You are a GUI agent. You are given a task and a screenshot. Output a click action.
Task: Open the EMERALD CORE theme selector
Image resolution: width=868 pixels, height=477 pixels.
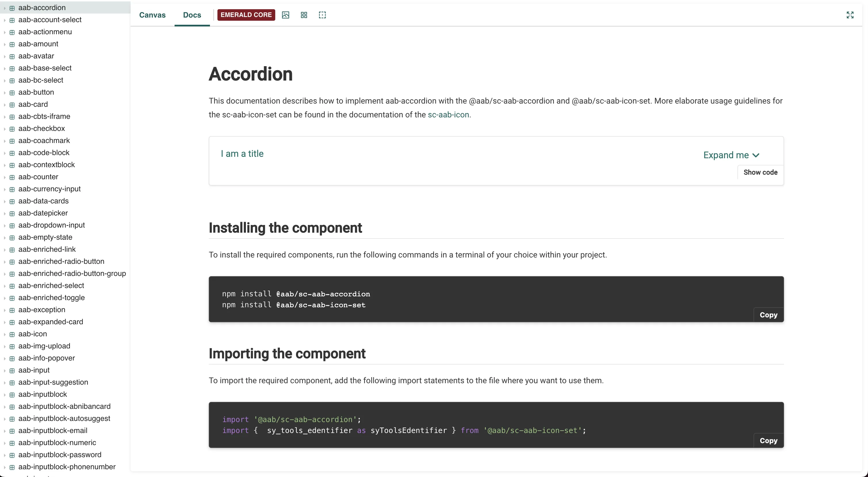[x=246, y=15]
